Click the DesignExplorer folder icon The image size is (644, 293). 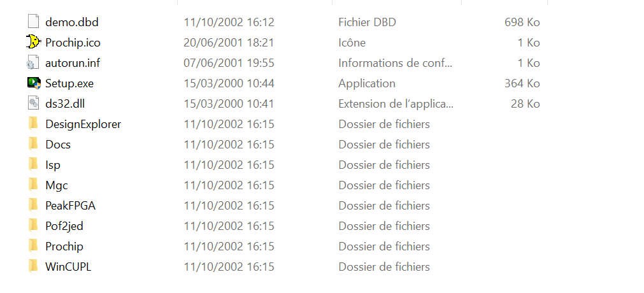[33, 124]
